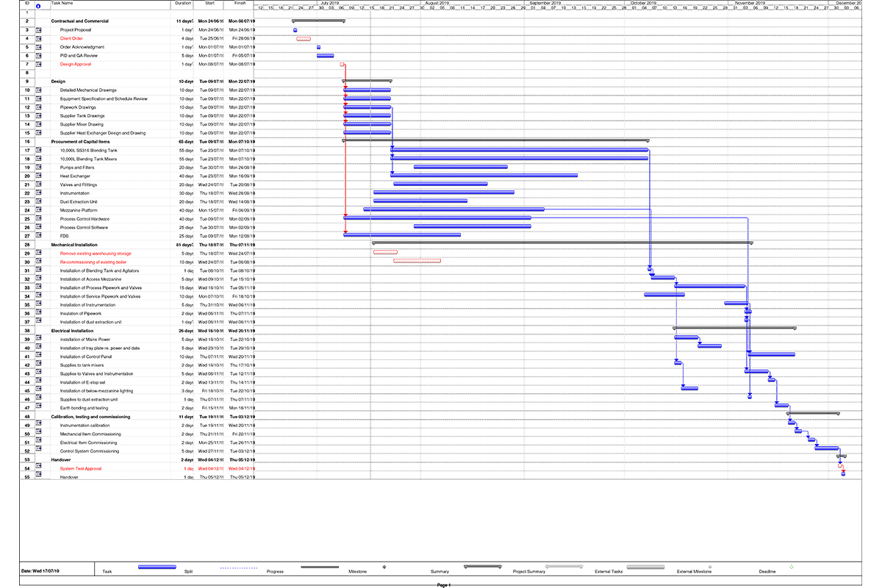Click indicator icon beside Installation of Access Mezzanine
882x588 pixels.
tap(38, 279)
